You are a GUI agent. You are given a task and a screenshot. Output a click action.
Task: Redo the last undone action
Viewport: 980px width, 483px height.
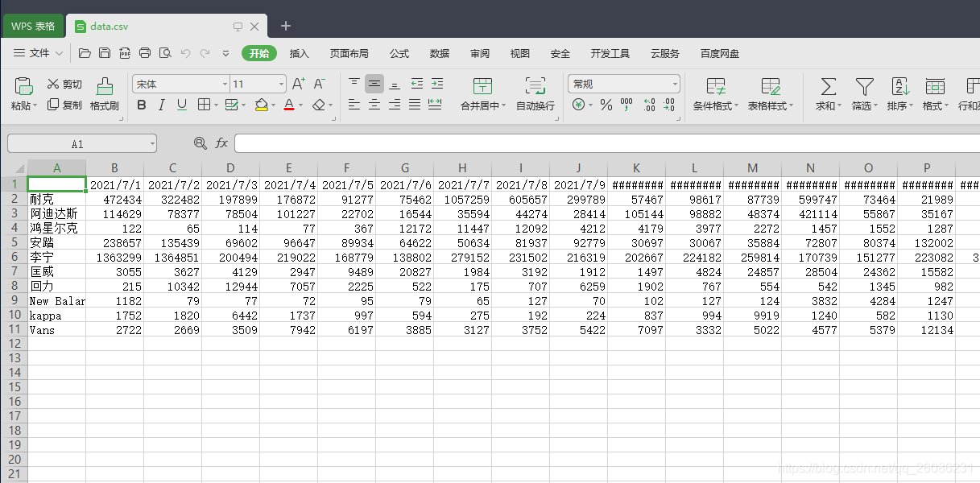coord(205,53)
